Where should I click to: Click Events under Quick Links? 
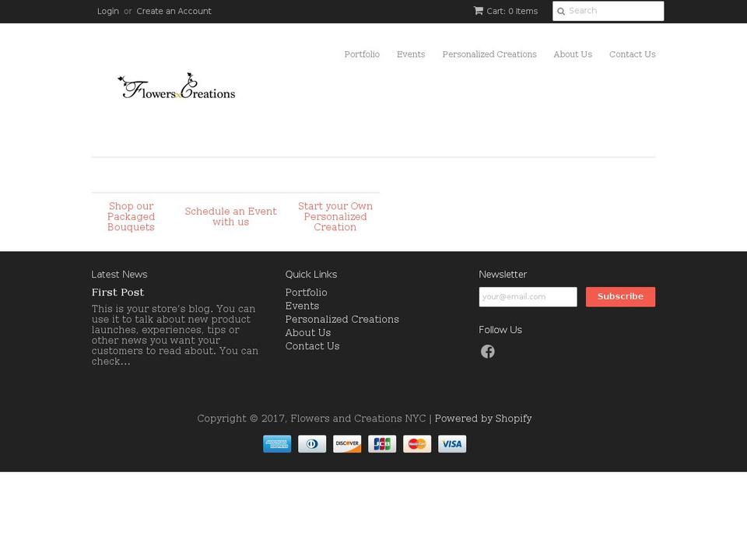coord(302,306)
